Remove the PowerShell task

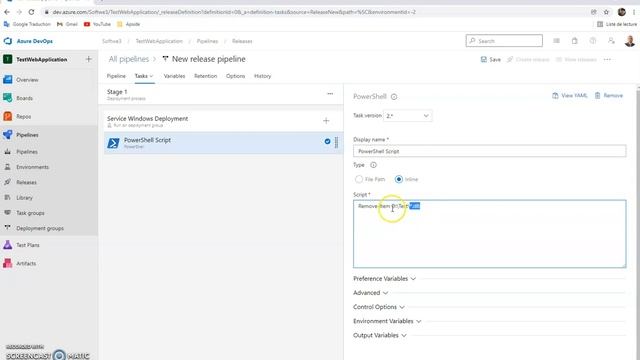(609, 96)
